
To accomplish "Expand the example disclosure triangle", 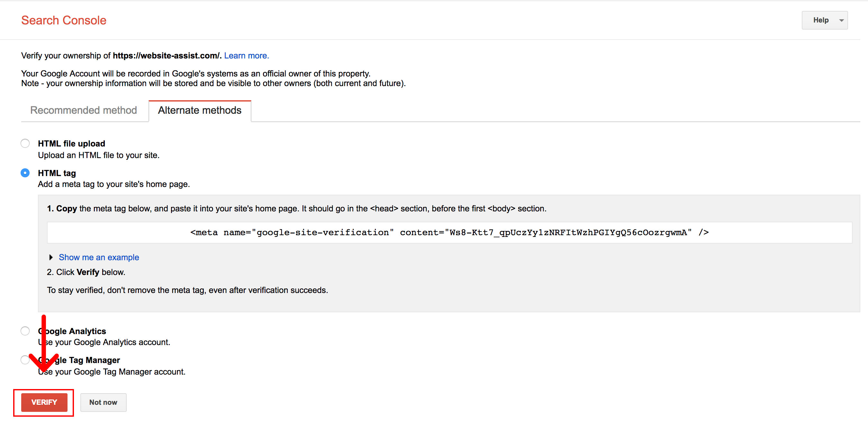I will (x=51, y=257).
